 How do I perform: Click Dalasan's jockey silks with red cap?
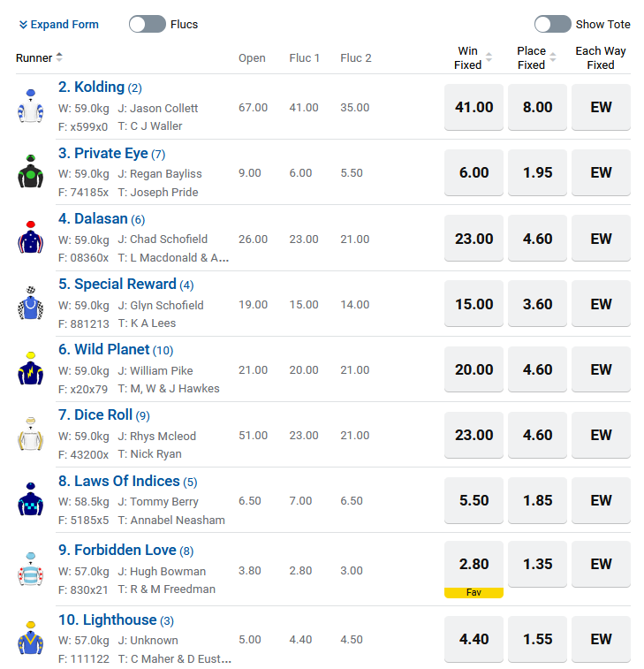pos(30,238)
